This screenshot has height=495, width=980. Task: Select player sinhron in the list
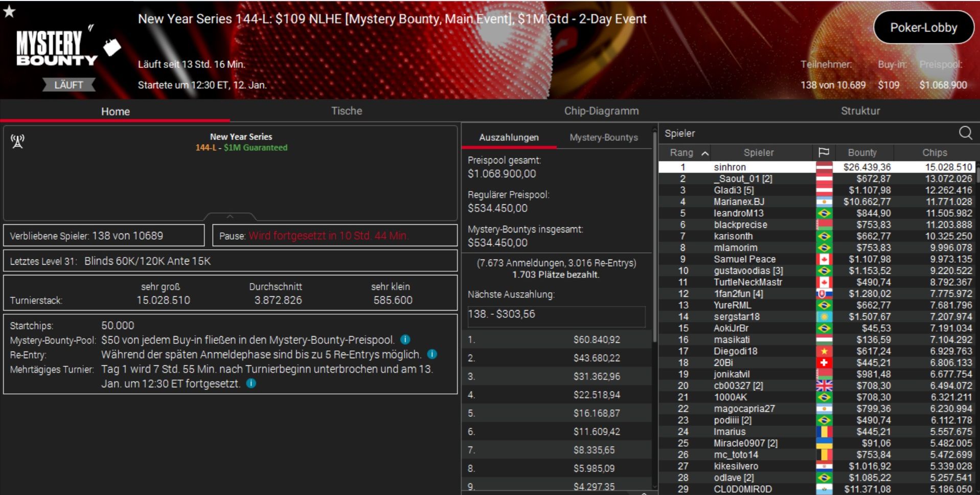click(x=730, y=167)
